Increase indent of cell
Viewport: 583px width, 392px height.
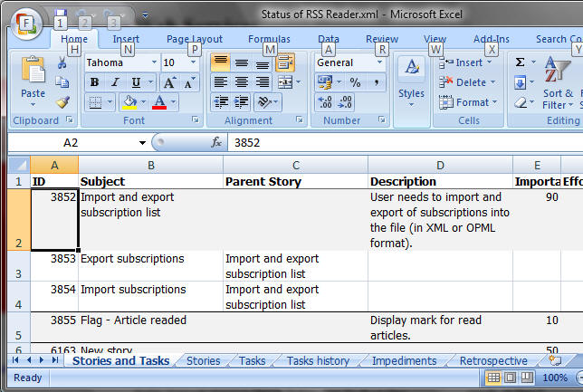[242, 102]
